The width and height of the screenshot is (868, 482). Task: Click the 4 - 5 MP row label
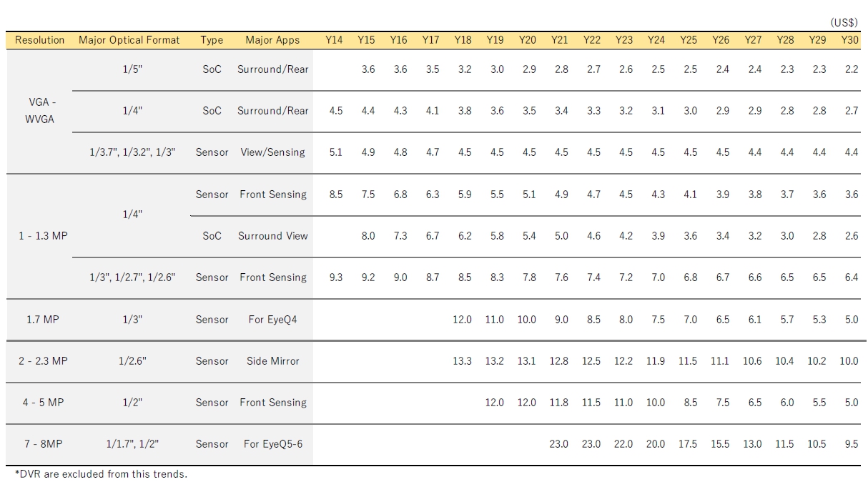43,402
